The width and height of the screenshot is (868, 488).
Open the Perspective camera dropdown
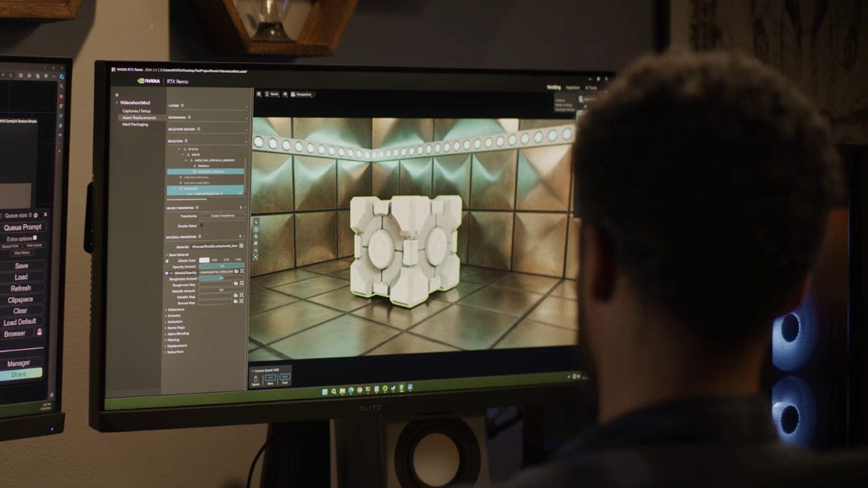(301, 94)
